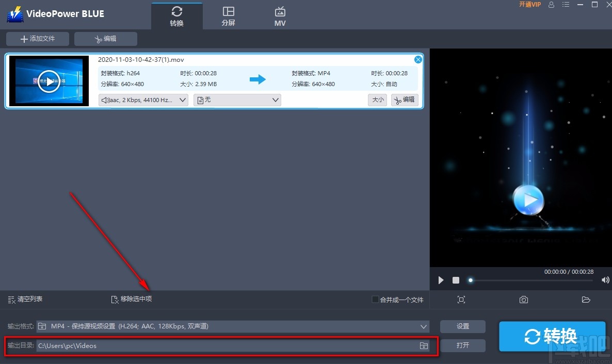Open output folder via folder icon
The height and width of the screenshot is (364, 612).
586,299
